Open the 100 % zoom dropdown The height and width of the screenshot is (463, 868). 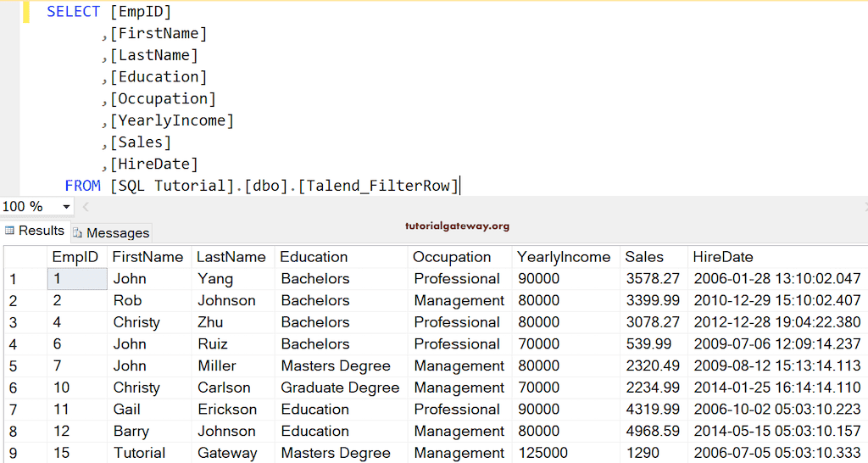click(x=66, y=207)
